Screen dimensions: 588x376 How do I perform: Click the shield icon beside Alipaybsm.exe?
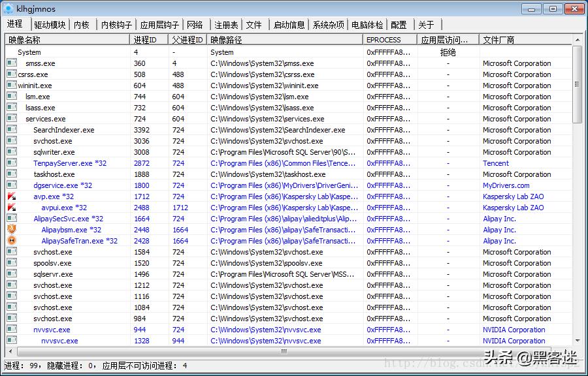point(12,230)
